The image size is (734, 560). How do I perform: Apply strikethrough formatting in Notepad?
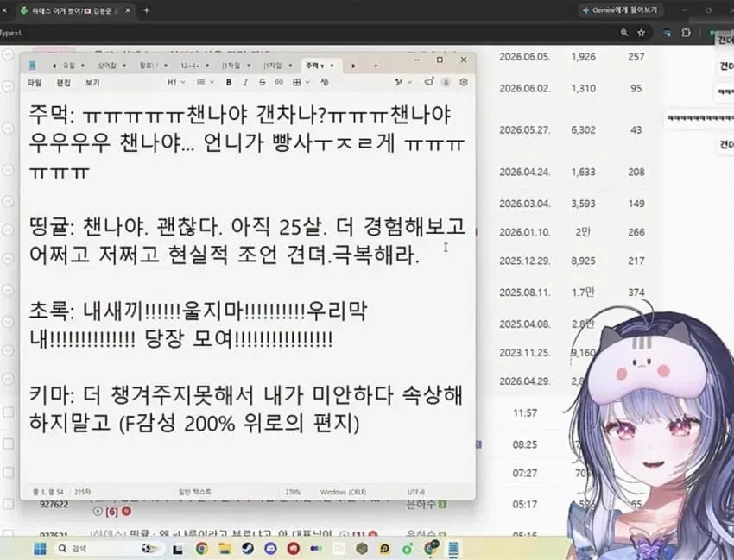[x=263, y=82]
